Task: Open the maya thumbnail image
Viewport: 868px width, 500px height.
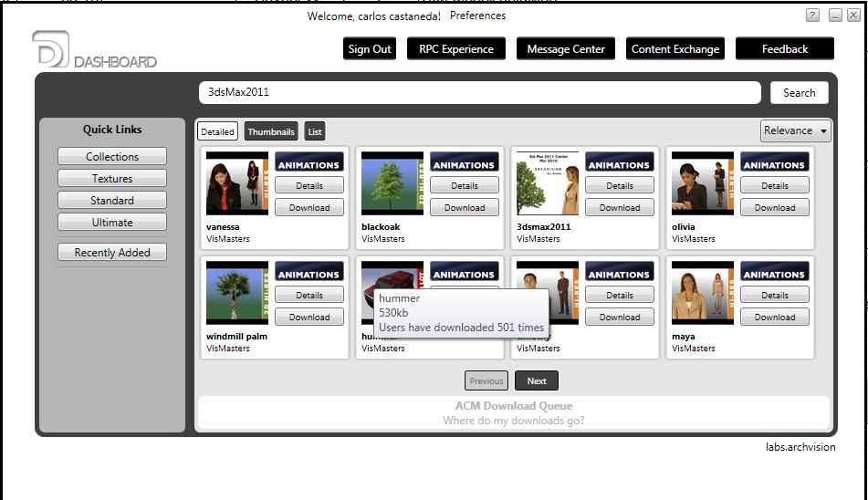Action: pyautogui.click(x=702, y=293)
